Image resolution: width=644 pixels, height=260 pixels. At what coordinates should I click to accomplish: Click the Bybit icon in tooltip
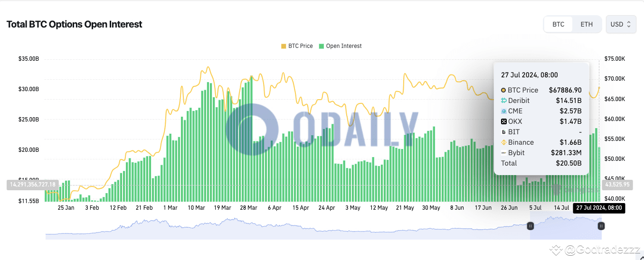503,153
